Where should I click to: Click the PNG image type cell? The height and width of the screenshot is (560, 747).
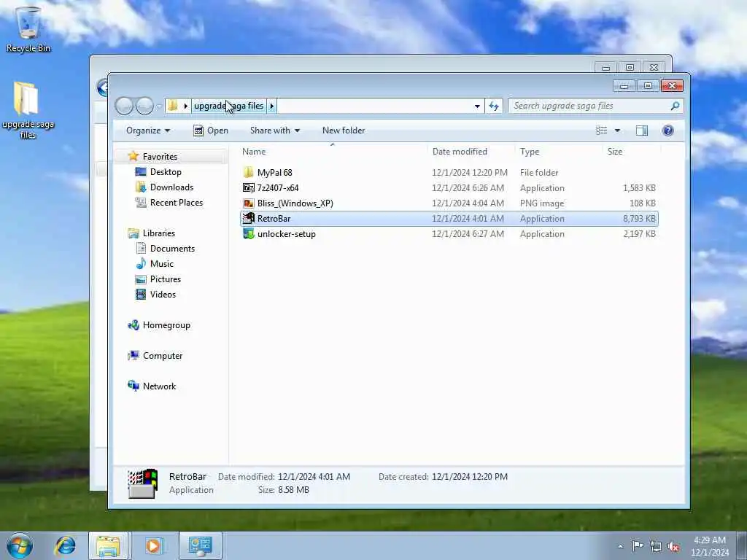click(x=542, y=203)
